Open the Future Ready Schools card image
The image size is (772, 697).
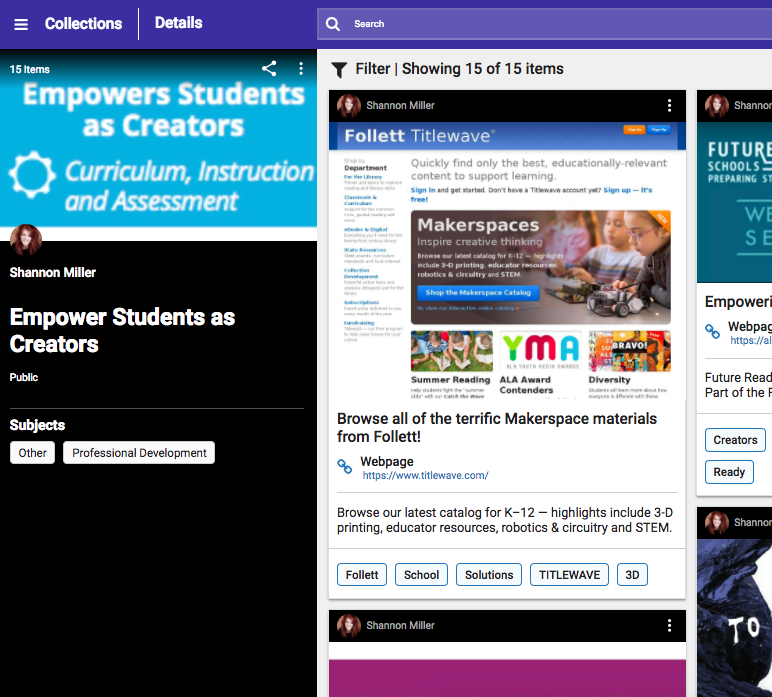pos(735,202)
